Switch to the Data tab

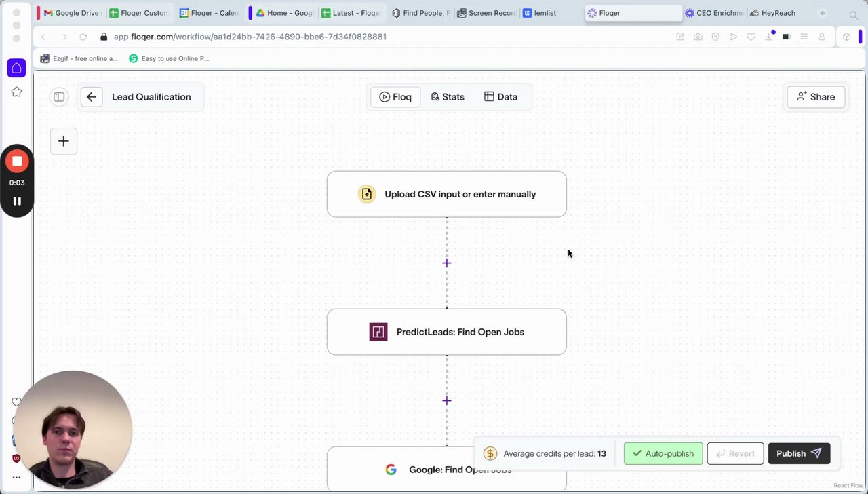point(500,97)
